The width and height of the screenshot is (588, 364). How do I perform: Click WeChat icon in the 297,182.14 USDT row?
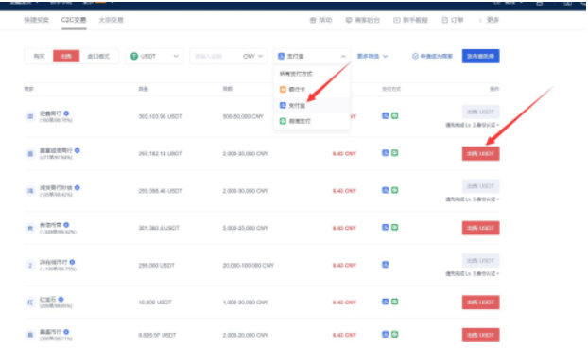(394, 153)
